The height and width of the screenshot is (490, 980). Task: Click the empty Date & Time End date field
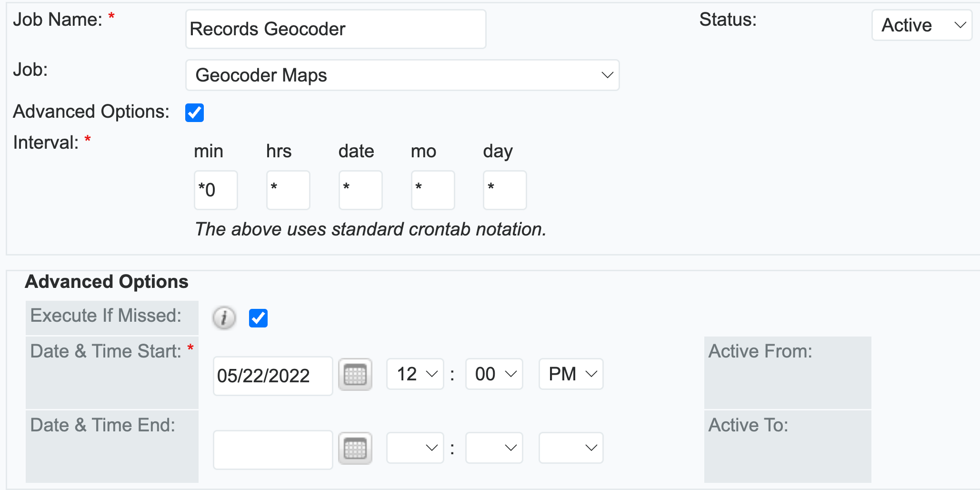272,448
